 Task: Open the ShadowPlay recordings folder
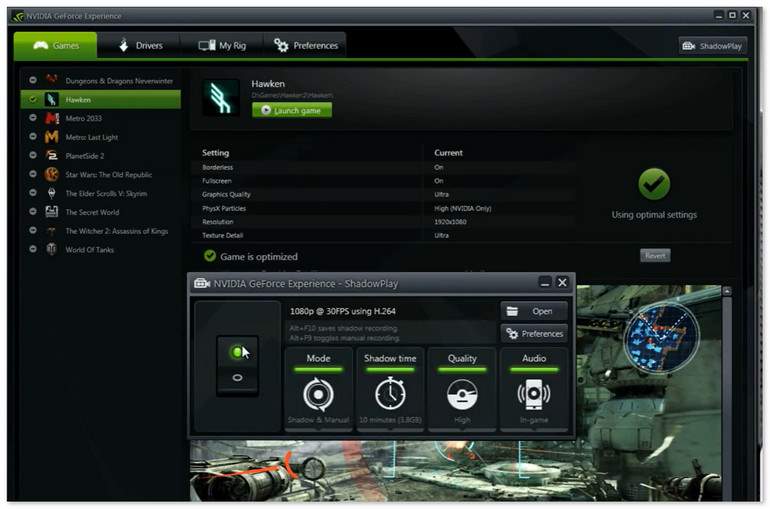point(534,311)
